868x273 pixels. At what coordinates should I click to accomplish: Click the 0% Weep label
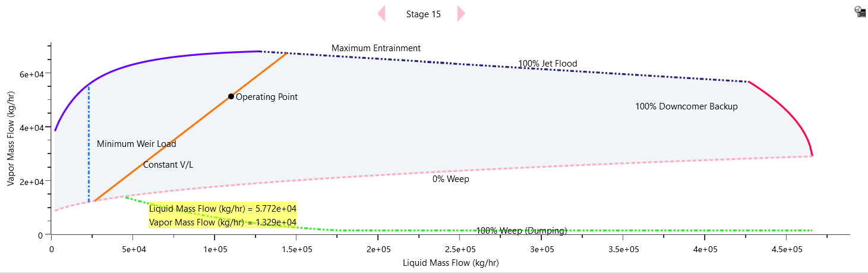(x=450, y=179)
